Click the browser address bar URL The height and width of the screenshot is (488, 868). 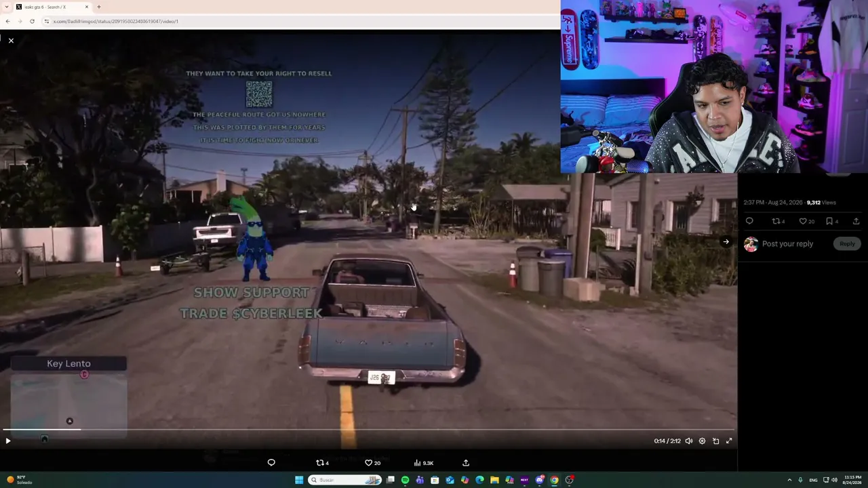pyautogui.click(x=116, y=21)
